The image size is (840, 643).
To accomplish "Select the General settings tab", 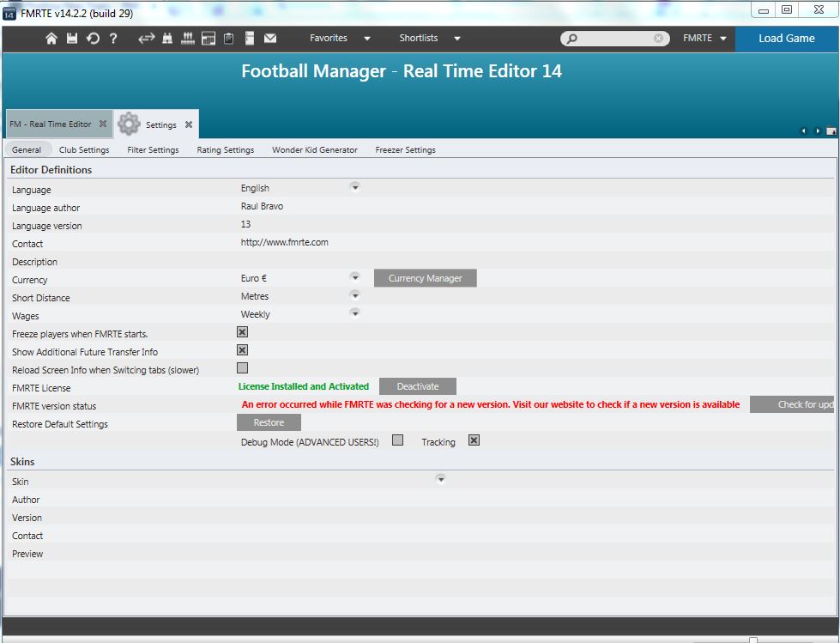I will [27, 150].
